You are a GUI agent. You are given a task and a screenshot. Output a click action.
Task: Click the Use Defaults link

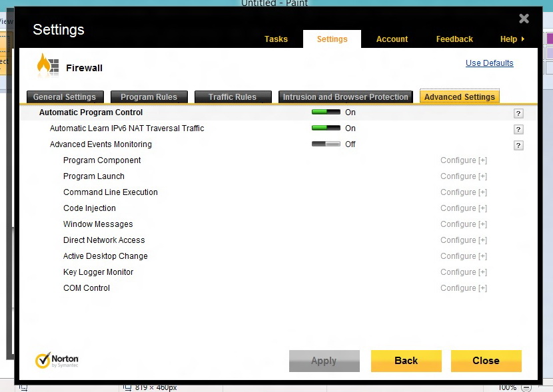coord(489,63)
